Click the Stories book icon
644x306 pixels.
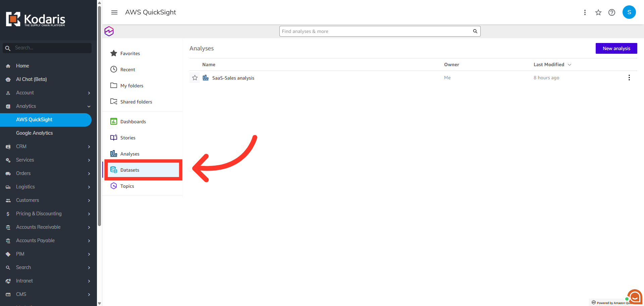pos(114,137)
